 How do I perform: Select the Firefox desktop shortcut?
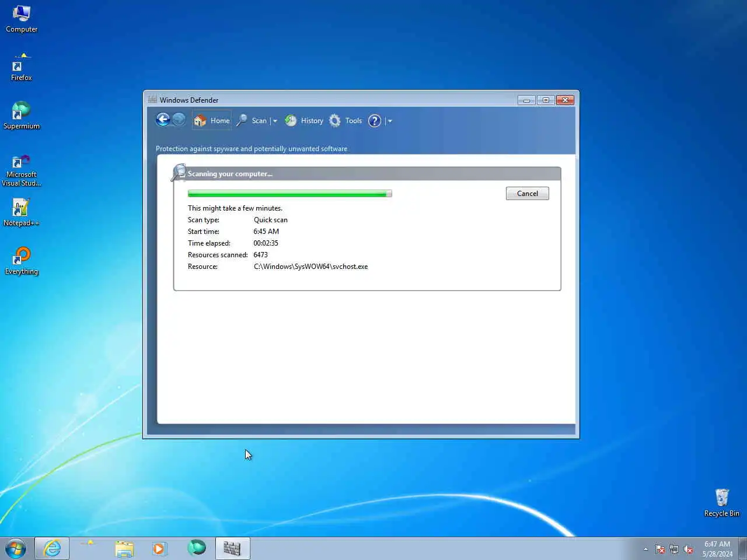click(x=22, y=67)
